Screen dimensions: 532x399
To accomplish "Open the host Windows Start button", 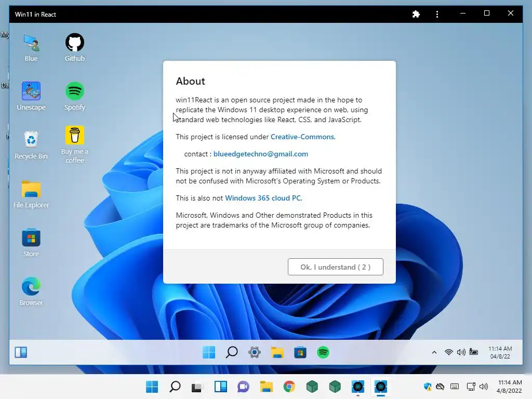I will point(152,387).
